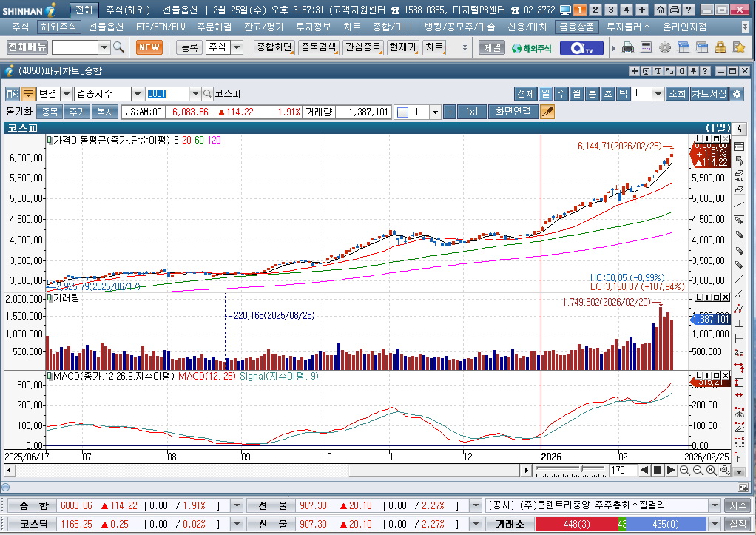756x535 pixels.
Task: Select the eraser tool in side toolbar
Action: (x=739, y=190)
